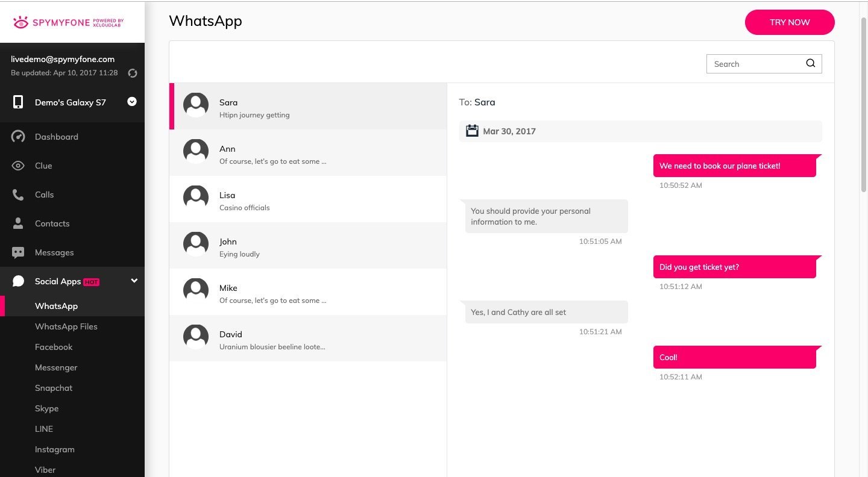Click the Dashboard gauge icon
The width and height of the screenshot is (868, 477).
[x=18, y=137]
